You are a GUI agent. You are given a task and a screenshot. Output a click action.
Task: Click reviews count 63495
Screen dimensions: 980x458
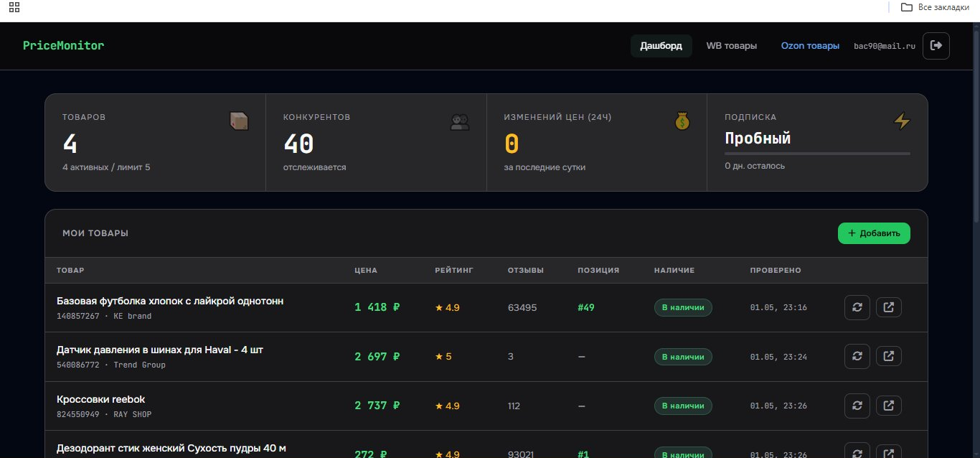click(x=522, y=307)
